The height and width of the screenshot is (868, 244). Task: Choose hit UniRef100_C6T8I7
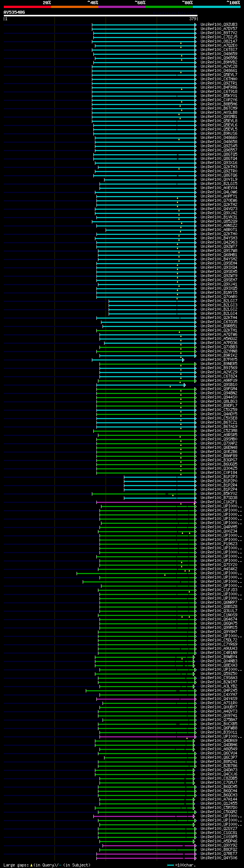[219, 50]
